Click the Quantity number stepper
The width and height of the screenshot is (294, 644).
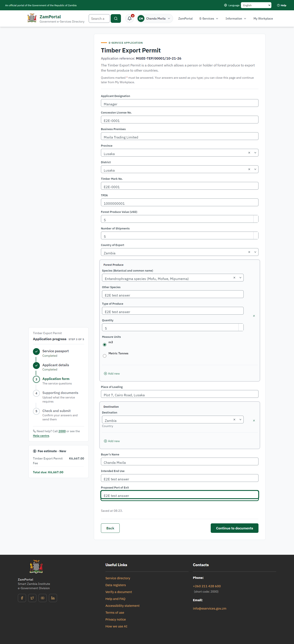click(x=241, y=327)
